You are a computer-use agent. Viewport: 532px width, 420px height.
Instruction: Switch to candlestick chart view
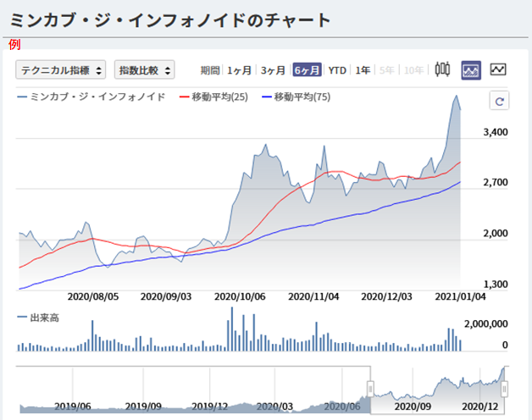click(x=442, y=69)
